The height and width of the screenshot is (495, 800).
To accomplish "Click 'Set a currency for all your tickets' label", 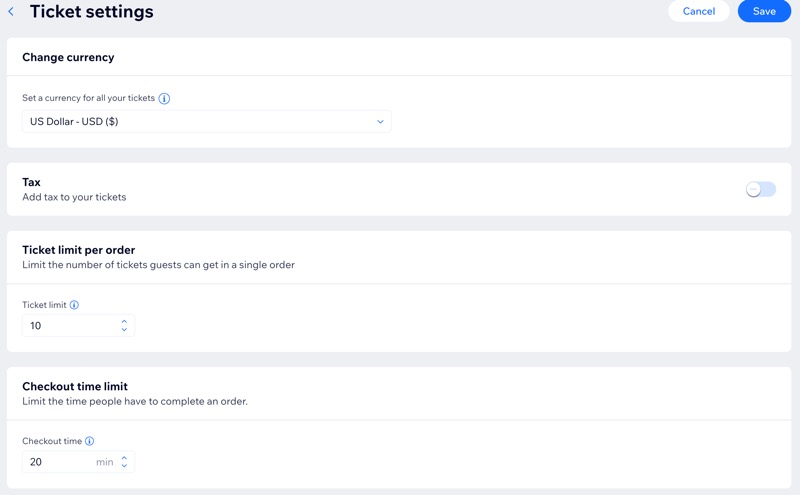I will point(88,98).
